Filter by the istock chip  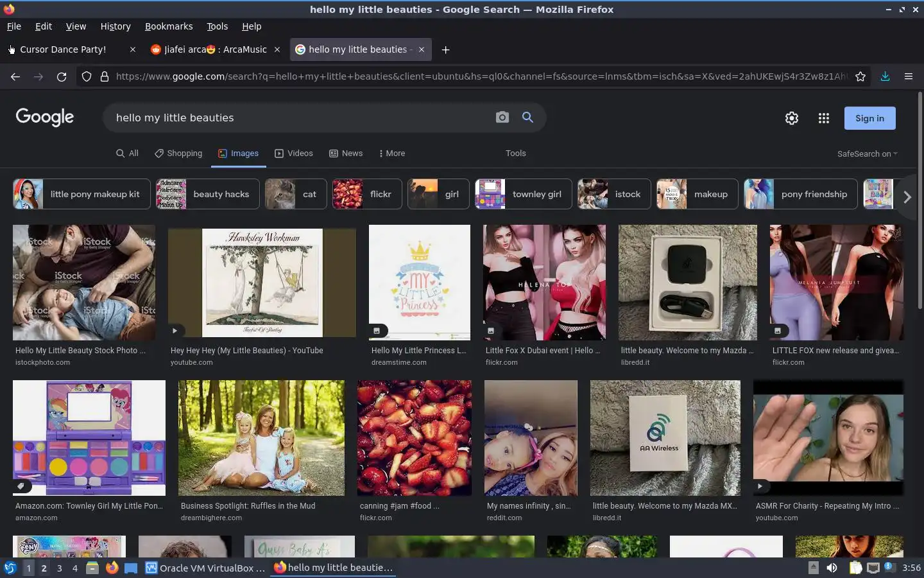pyautogui.click(x=614, y=194)
